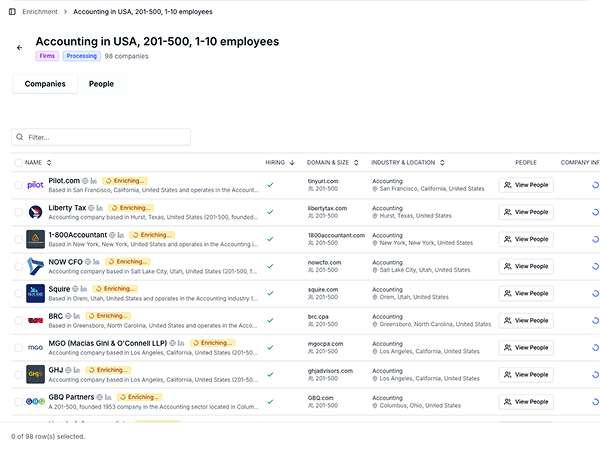600x450 pixels.
Task: Click BRC's loading spinner in company info
Action: click(595, 320)
